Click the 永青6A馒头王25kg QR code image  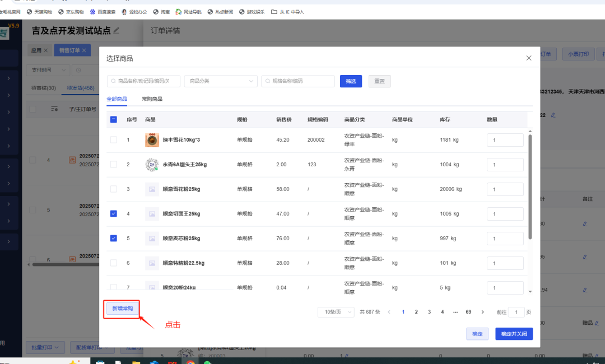152,165
